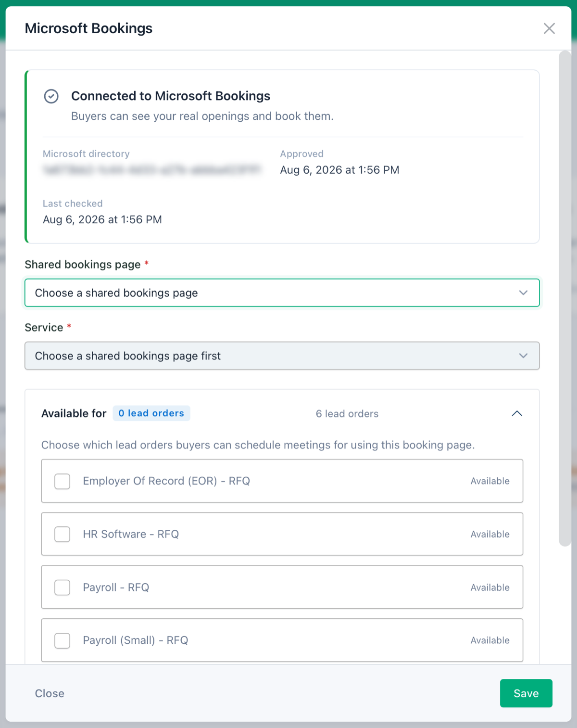Click the Save button
Image resolution: width=577 pixels, height=728 pixels.
(526, 693)
